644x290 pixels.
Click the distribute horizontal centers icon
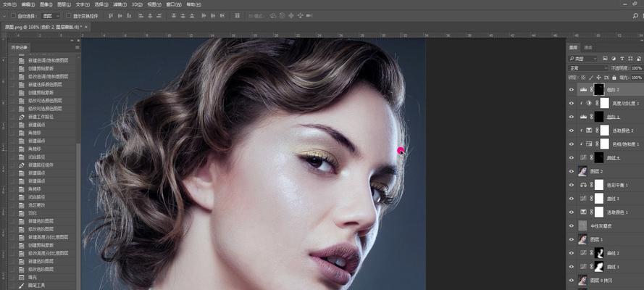coord(213,16)
